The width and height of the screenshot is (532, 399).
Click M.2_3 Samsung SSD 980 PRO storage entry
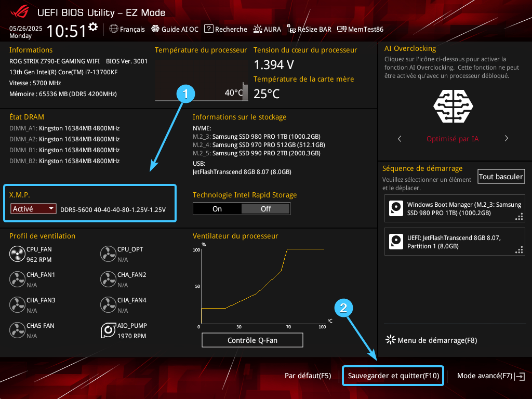pyautogui.click(x=257, y=137)
